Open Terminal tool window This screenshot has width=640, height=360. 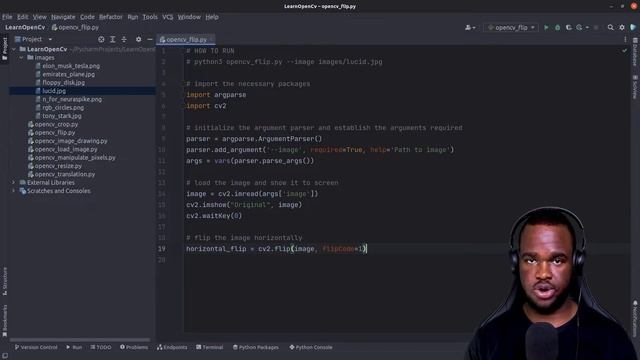pos(209,347)
